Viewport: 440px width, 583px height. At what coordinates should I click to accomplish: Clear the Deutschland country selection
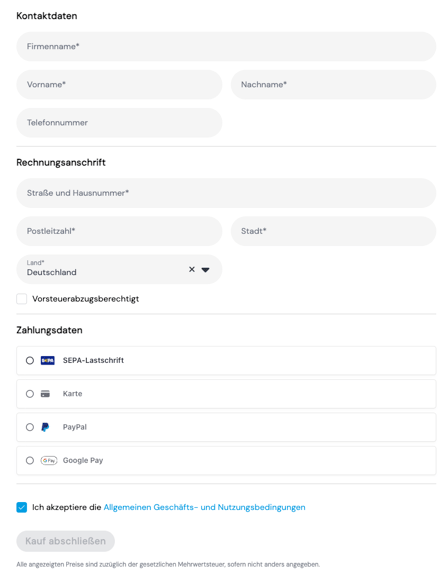pyautogui.click(x=192, y=269)
